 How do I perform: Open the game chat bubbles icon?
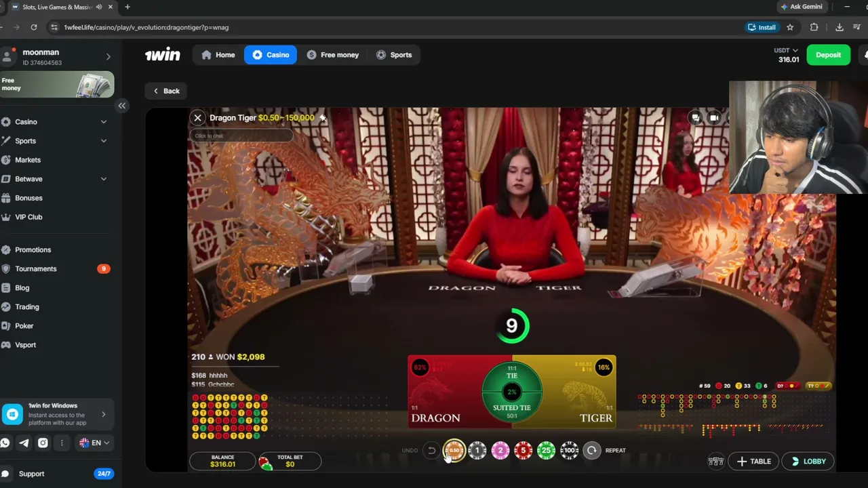695,118
